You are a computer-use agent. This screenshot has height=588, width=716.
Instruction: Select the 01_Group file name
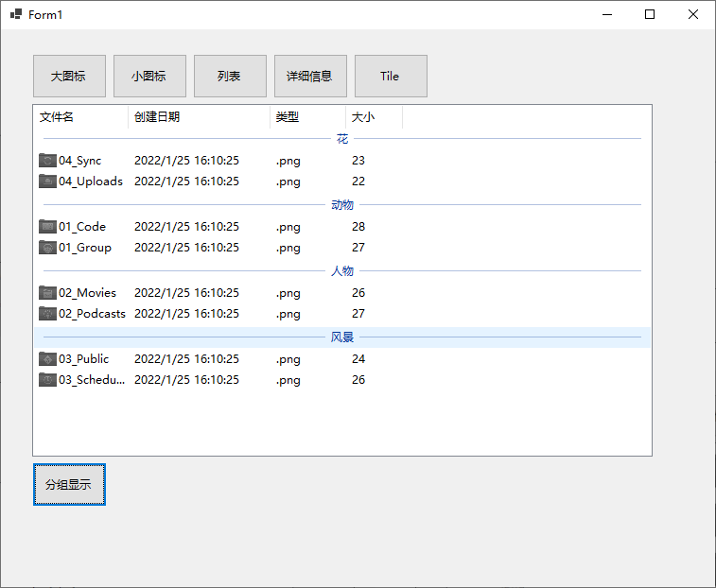click(85, 248)
